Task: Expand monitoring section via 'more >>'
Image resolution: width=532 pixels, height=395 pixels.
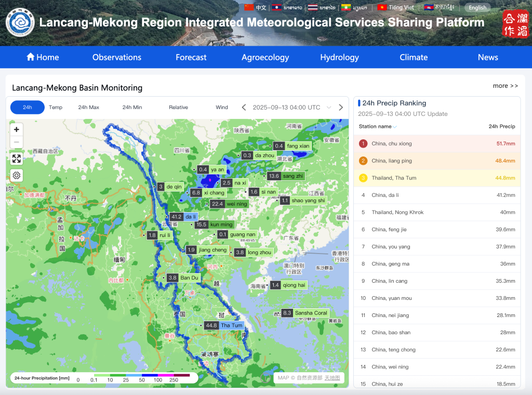Action: pyautogui.click(x=505, y=86)
